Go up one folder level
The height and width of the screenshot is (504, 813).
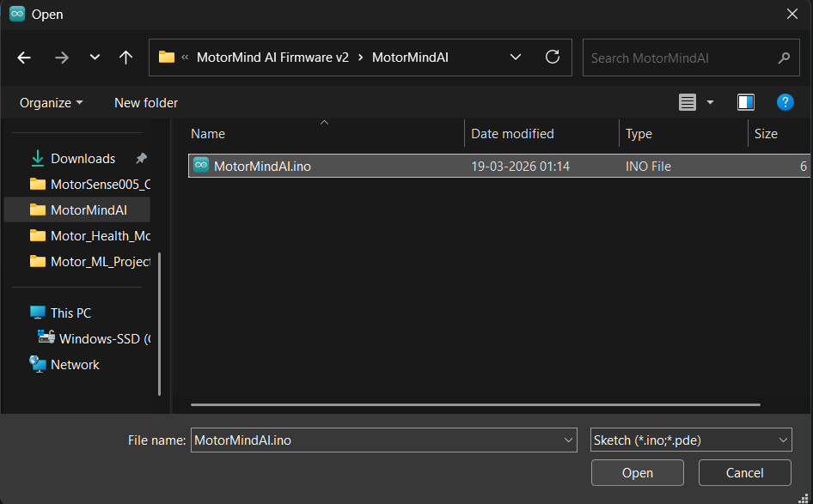(x=126, y=58)
